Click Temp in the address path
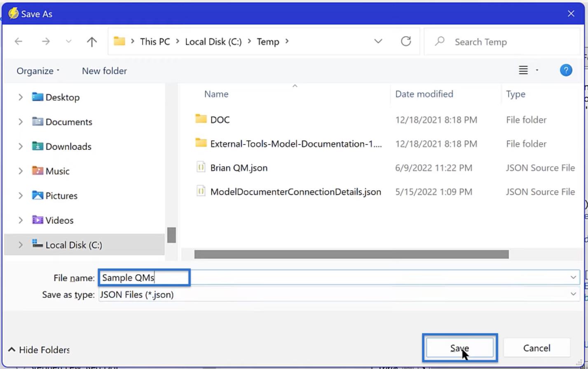 click(268, 42)
